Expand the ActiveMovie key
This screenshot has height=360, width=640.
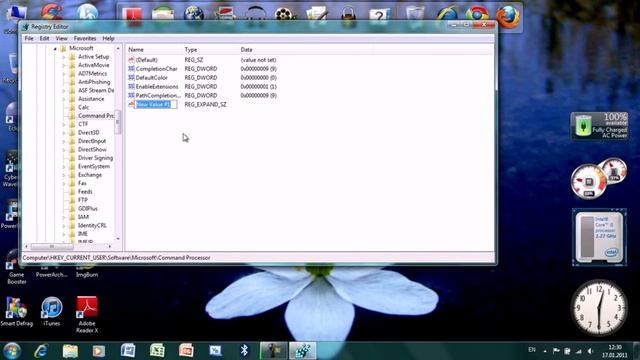(64, 65)
